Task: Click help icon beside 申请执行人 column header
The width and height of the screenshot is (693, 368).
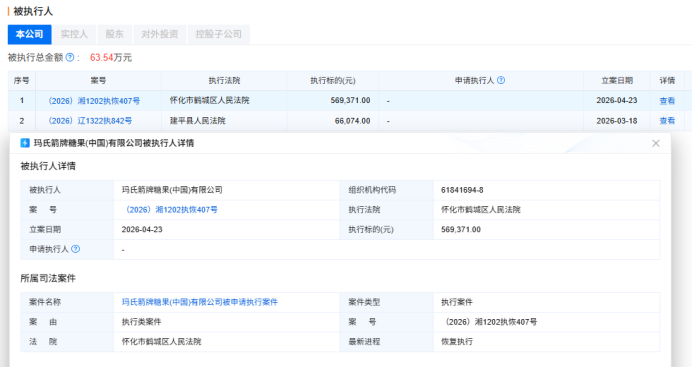Action: coord(501,80)
